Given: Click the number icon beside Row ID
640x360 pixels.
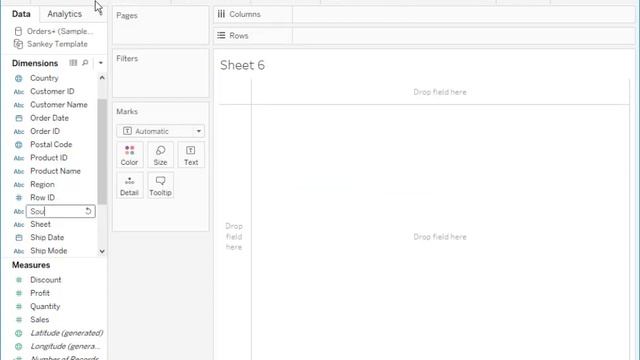Looking at the screenshot, I should coord(19,198).
